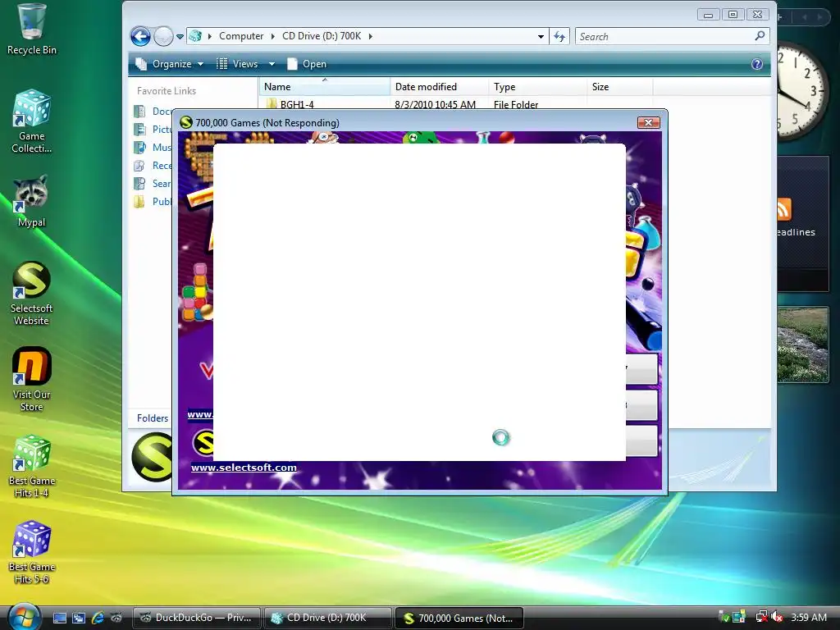Click the Windows Start orb
Image resolution: width=840 pixels, height=630 pixels.
point(23,617)
